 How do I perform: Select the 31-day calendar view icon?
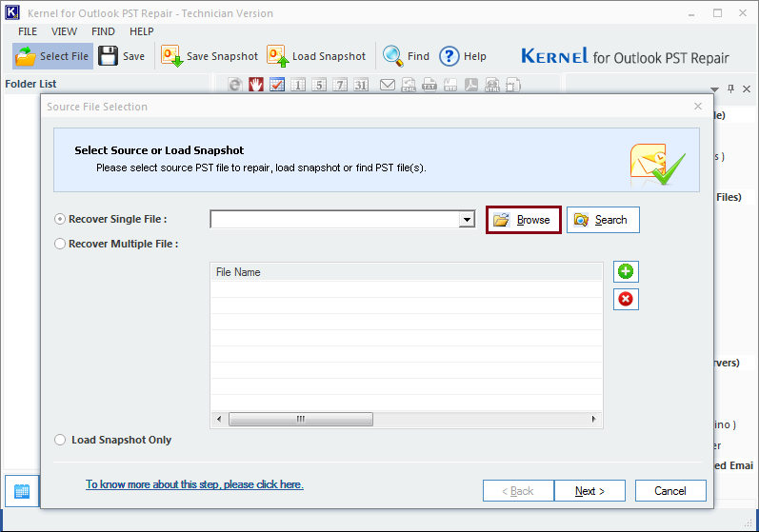tap(361, 85)
